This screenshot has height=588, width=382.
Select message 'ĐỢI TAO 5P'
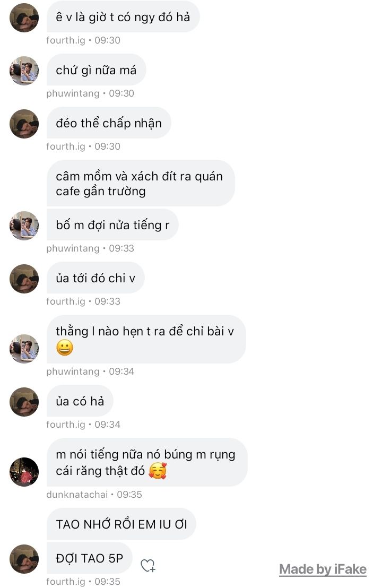tap(90, 558)
